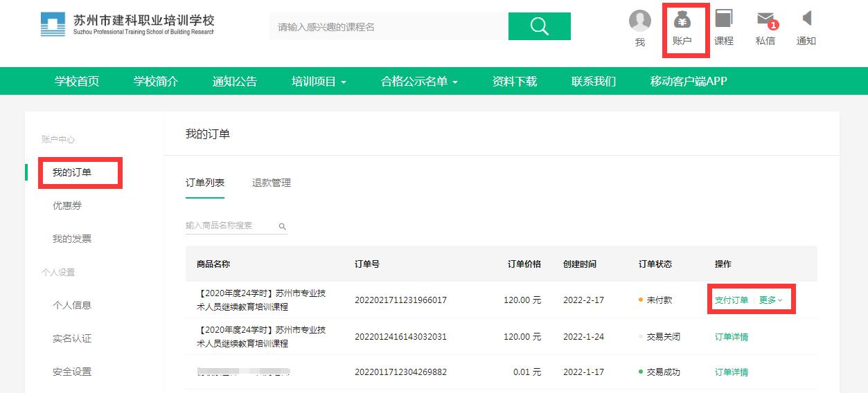Expand the 培训项目 dropdown menu
Viewport: 868px width, 393px height.
[319, 82]
